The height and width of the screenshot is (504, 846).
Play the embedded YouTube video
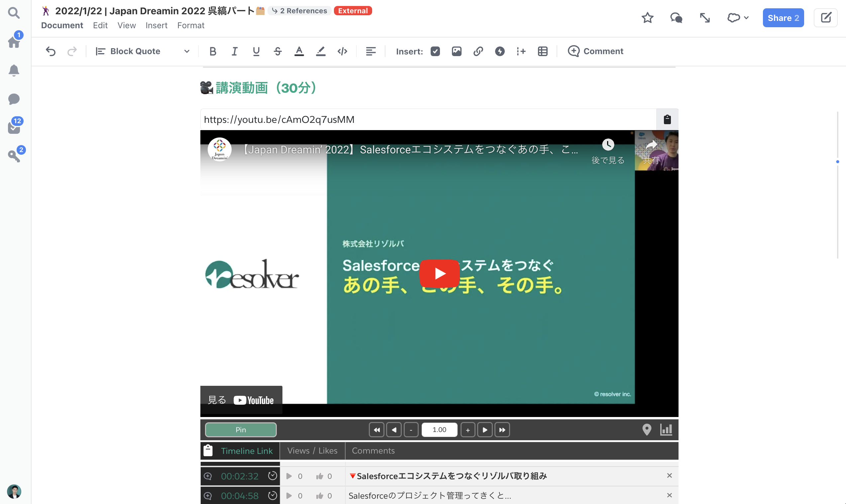coord(439,273)
